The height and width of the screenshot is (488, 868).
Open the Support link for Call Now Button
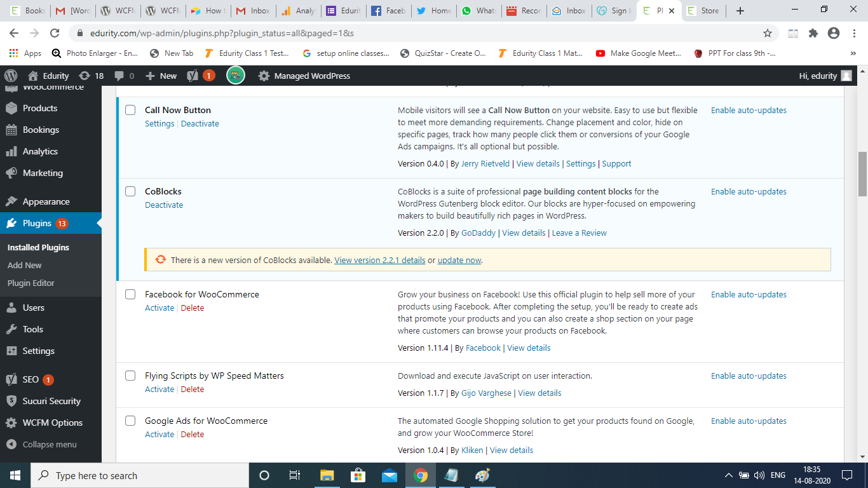(616, 164)
